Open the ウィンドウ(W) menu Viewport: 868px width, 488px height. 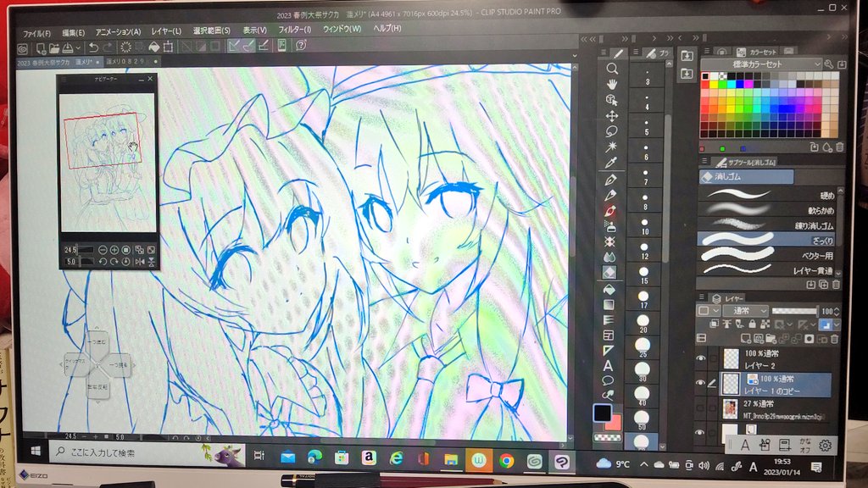tap(342, 29)
